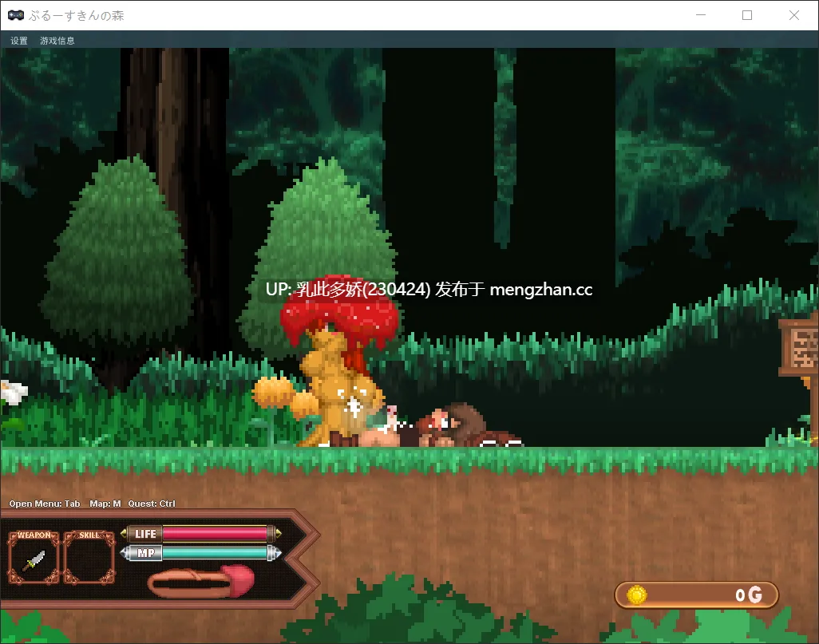Click the 'Map: M' hint text
The height and width of the screenshot is (644, 819).
pos(105,504)
